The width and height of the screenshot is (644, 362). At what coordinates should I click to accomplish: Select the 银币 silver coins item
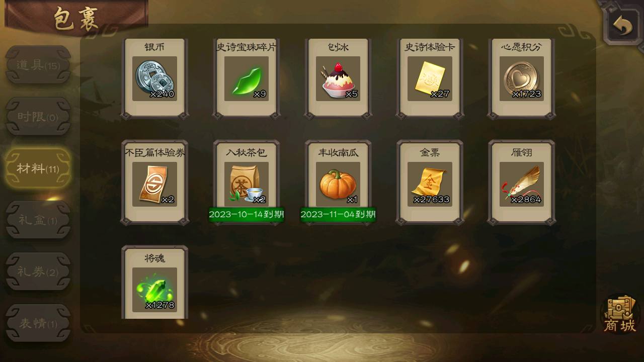(x=155, y=78)
